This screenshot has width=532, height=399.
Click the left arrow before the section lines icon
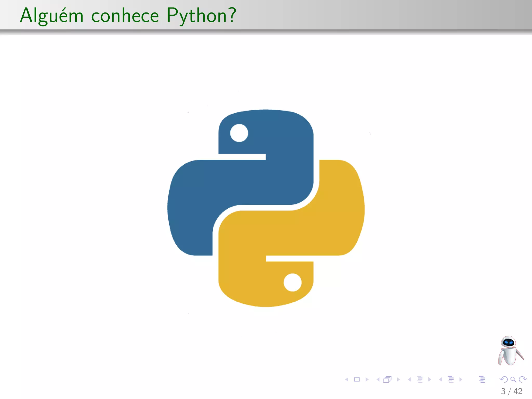coord(441,380)
